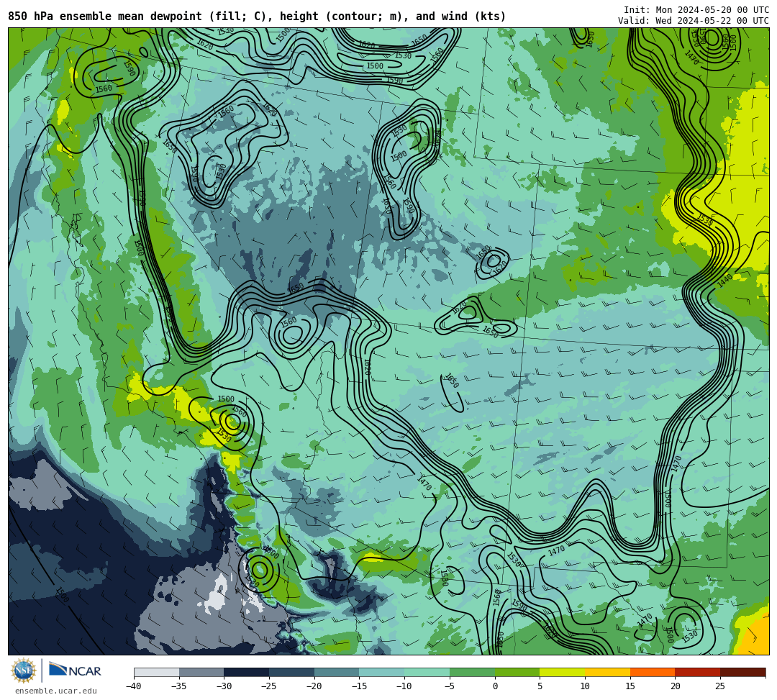Click the 5 to 10 yellow colorbar swatch

pos(562,672)
